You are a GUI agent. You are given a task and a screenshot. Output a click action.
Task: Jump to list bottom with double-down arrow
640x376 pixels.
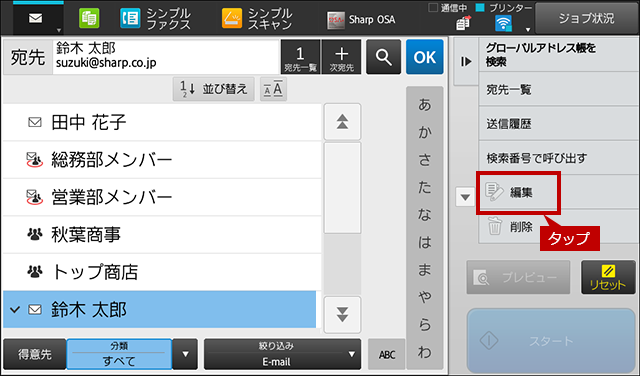(x=342, y=315)
